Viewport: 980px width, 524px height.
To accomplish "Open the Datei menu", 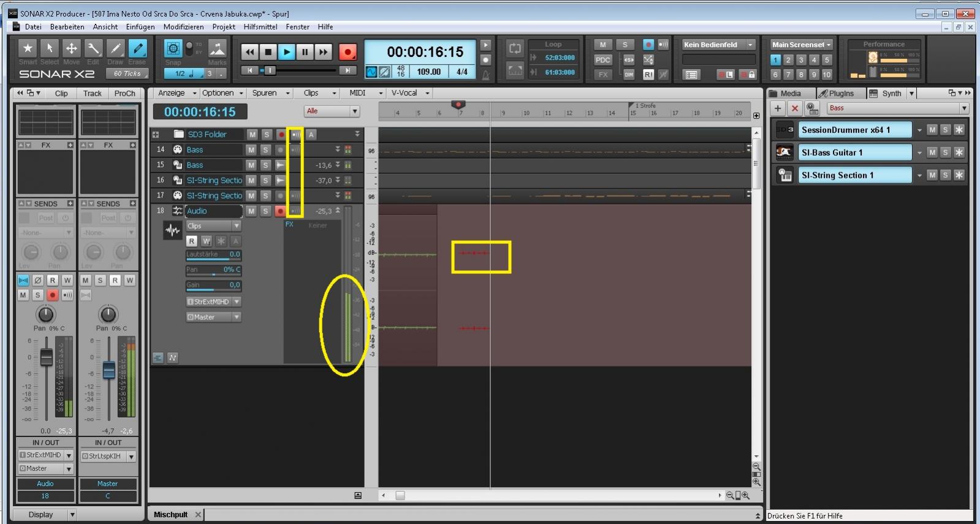I will click(x=33, y=27).
